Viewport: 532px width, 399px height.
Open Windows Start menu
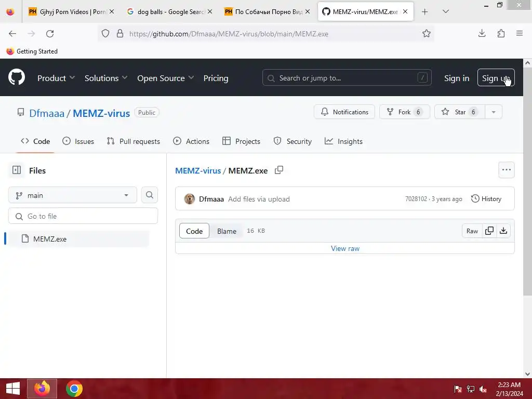(13, 389)
